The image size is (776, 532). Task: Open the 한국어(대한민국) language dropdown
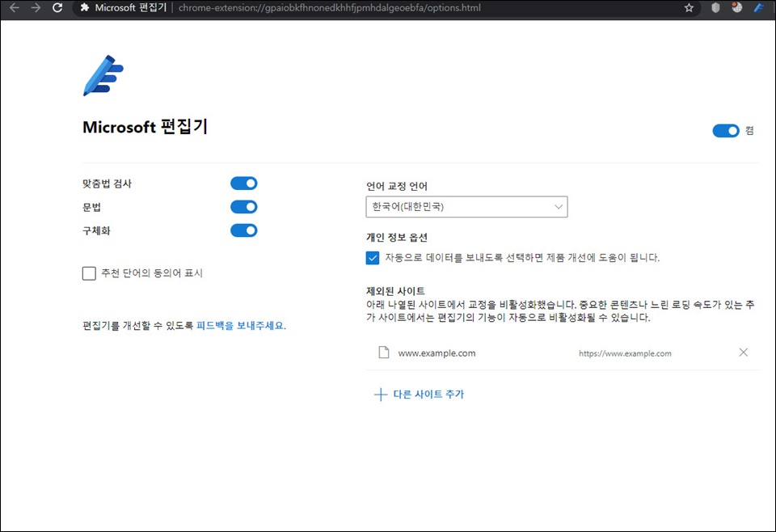pyautogui.click(x=466, y=207)
